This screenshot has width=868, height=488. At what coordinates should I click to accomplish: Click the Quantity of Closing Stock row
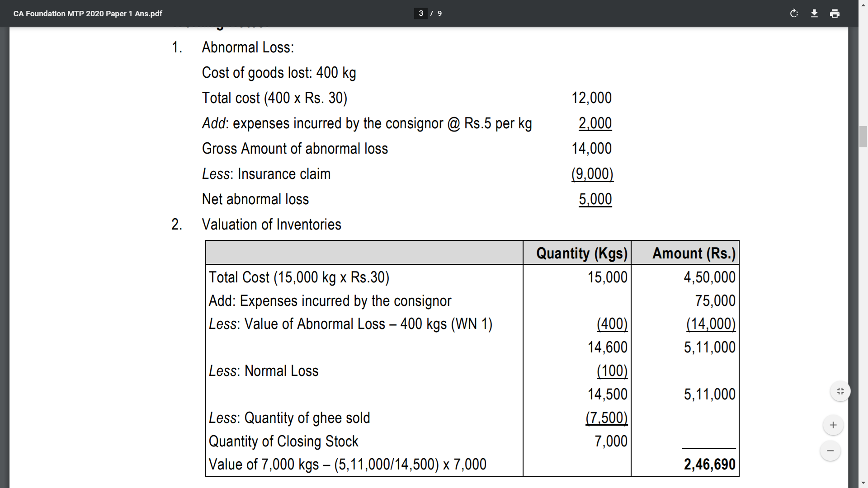tap(283, 441)
